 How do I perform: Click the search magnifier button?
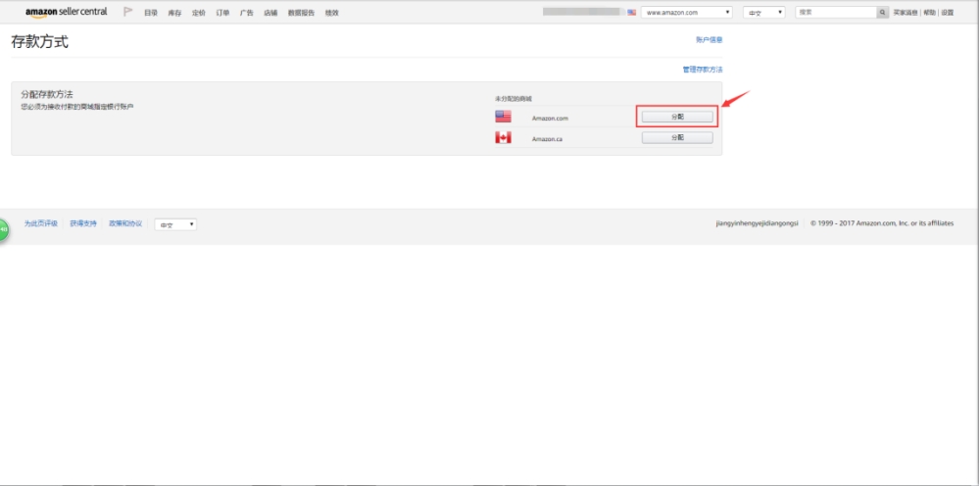point(883,13)
